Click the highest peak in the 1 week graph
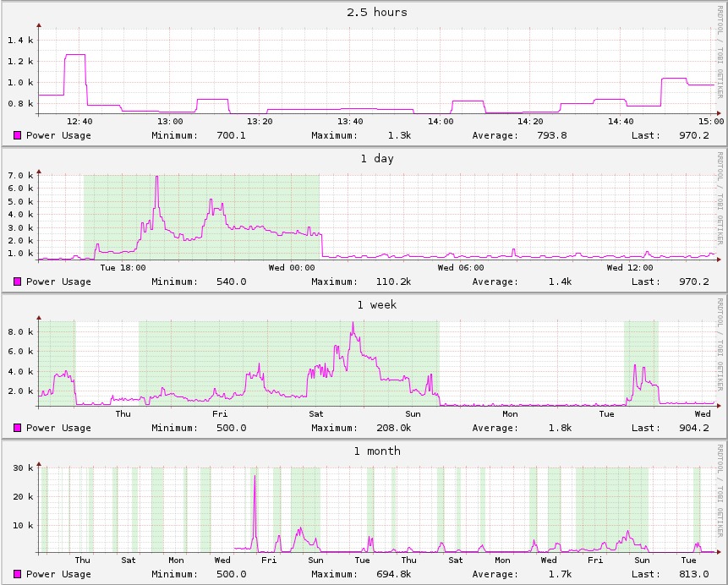 pos(353,324)
